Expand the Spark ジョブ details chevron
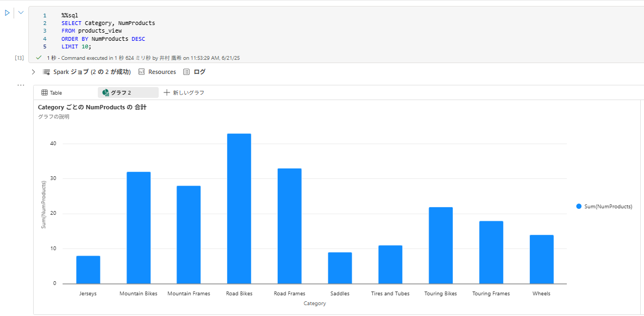Viewport: 644px width, 316px height. point(33,72)
